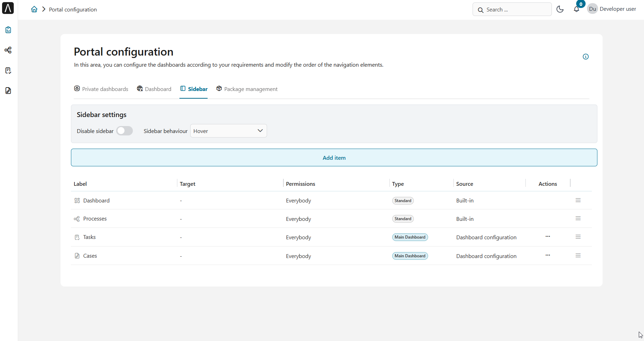This screenshot has height=341, width=644.
Task: Click the Tasks row icon in table
Action: pyautogui.click(x=77, y=238)
